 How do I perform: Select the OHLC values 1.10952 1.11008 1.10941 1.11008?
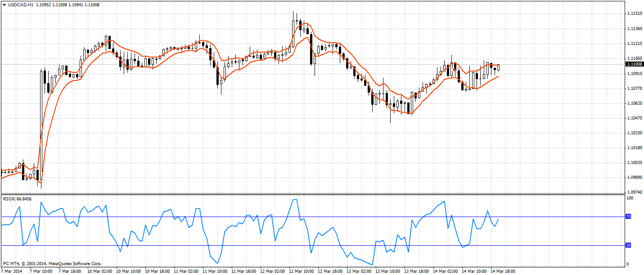68,4
